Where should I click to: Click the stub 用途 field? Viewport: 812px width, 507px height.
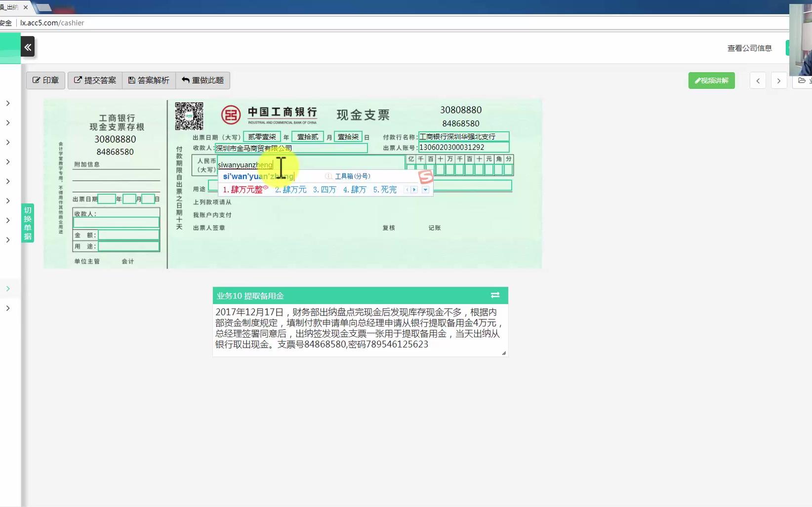128,246
